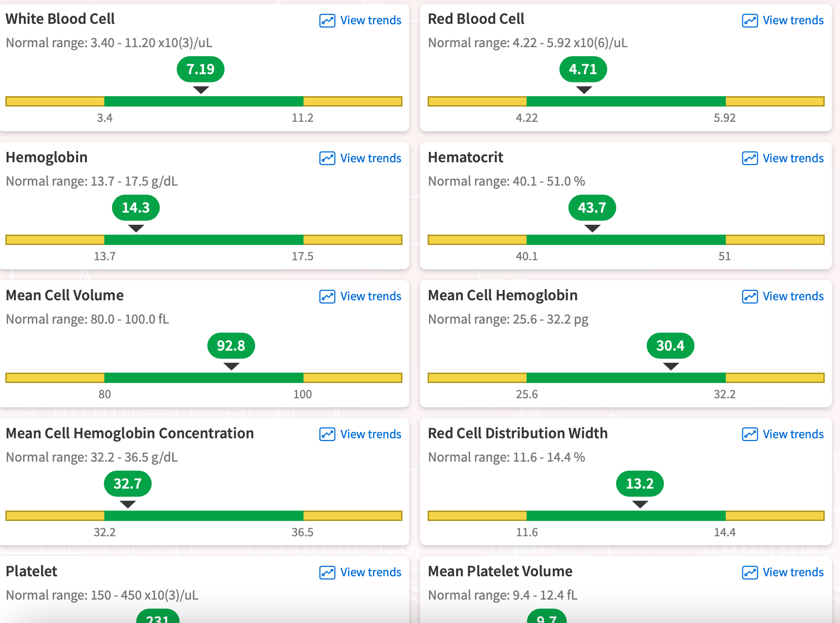Image resolution: width=840 pixels, height=623 pixels.
Task: Click the Mean Cell Volume trend chart icon
Action: (327, 296)
